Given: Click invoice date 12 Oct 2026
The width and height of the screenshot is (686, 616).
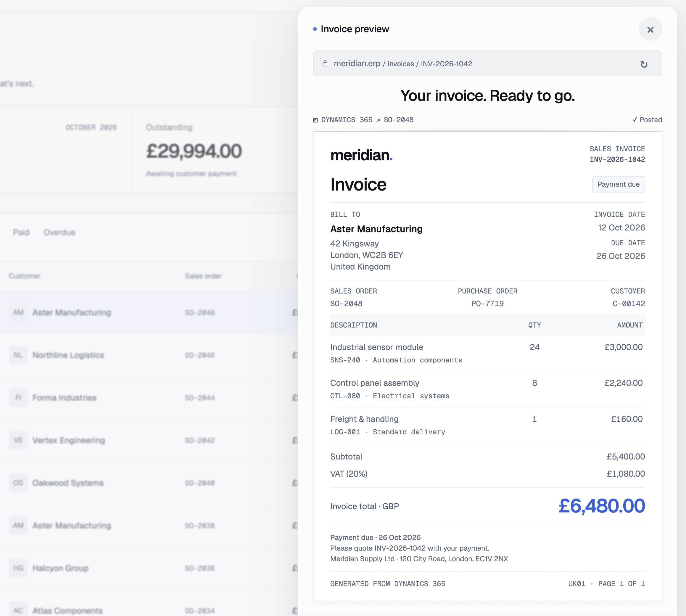Looking at the screenshot, I should pyautogui.click(x=621, y=228).
